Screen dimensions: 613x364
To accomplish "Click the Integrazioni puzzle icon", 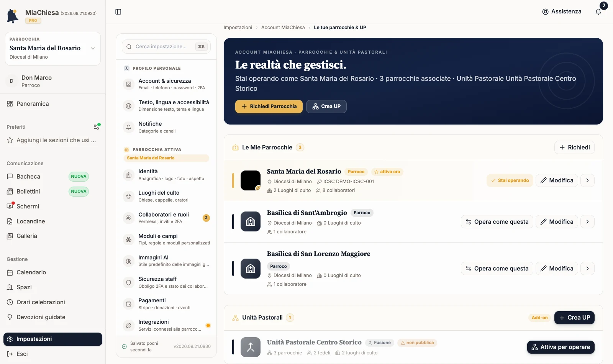I will (x=129, y=326).
